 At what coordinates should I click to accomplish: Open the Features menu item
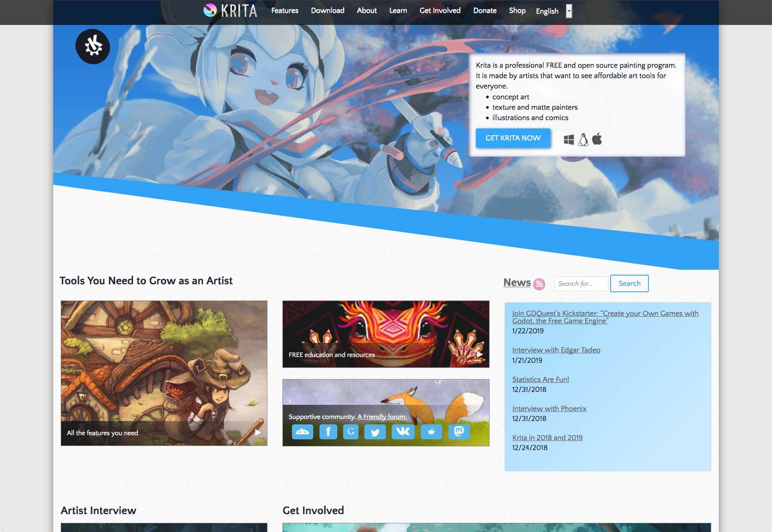tap(285, 10)
